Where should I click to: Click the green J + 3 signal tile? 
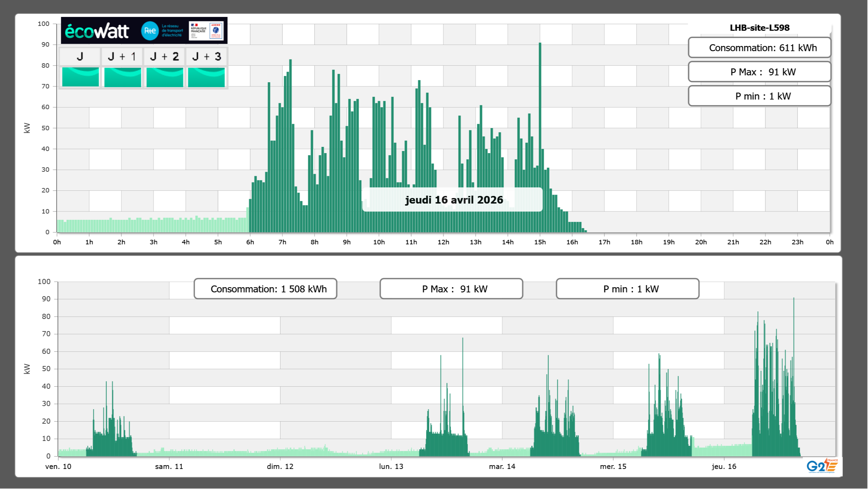[206, 77]
